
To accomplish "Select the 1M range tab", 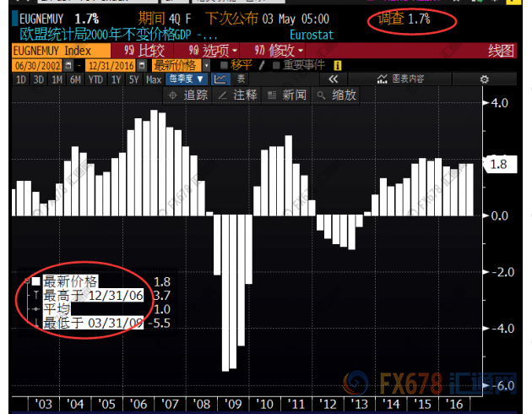I will point(57,79).
